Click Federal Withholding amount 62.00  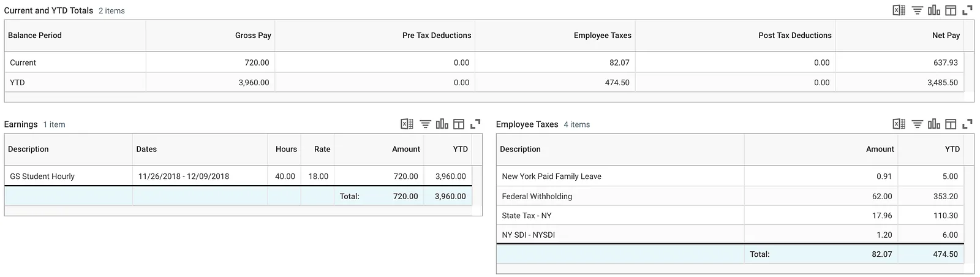(882, 196)
